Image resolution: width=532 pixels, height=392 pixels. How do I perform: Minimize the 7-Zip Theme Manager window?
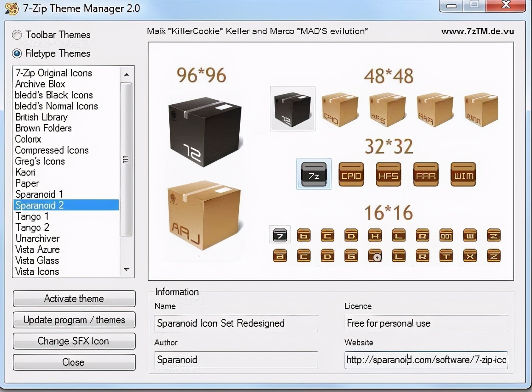(x=452, y=6)
